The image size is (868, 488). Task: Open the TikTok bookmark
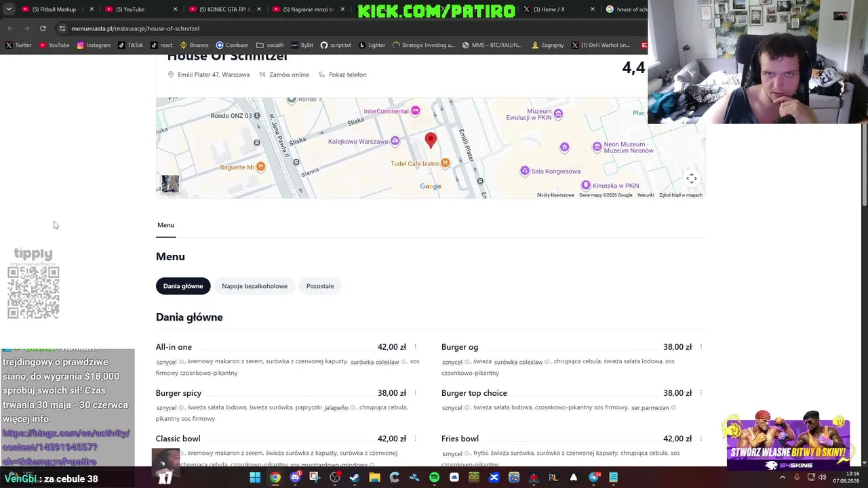click(x=131, y=45)
